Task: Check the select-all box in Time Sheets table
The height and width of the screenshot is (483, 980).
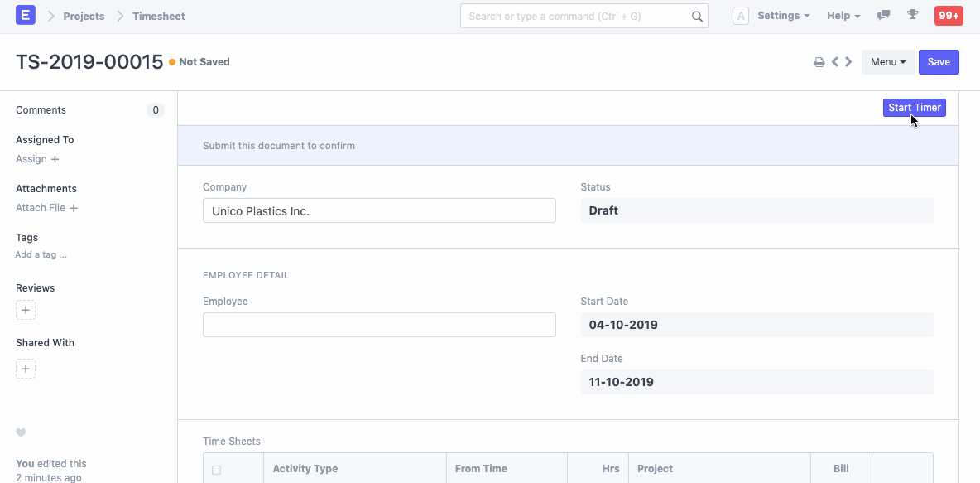Action: 217,468
